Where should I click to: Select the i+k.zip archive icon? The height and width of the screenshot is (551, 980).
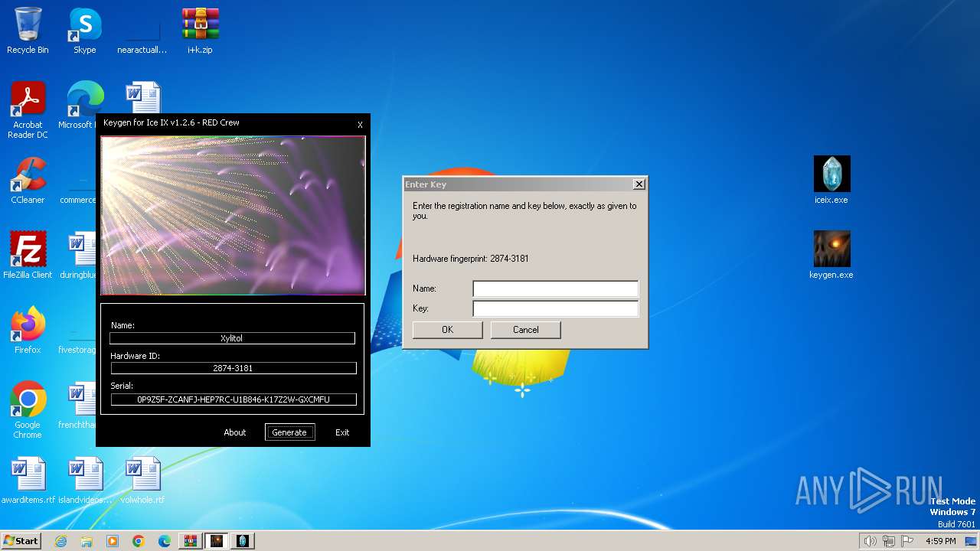(200, 31)
